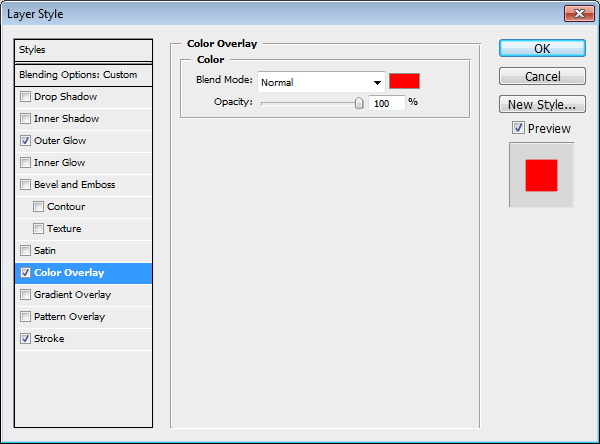Viewport: 600px width, 444px height.
Task: Select the Drop Shadow label
Action: click(65, 96)
